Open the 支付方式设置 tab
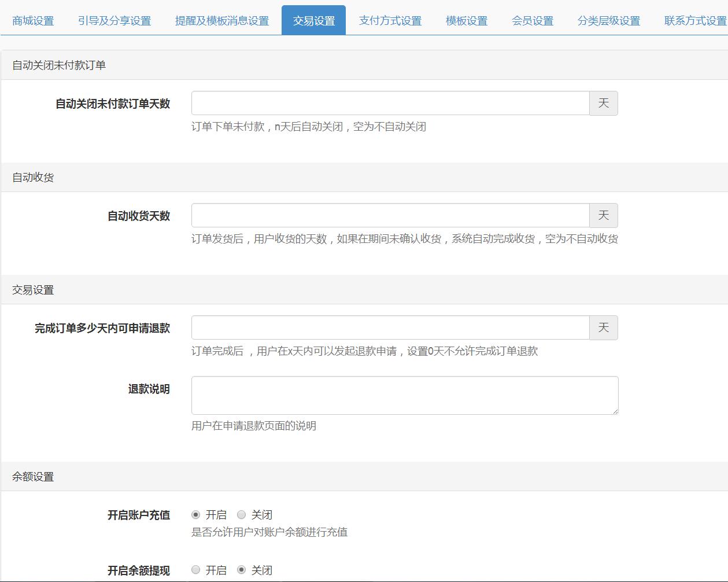Screen dimensions: 728x582 (x=390, y=20)
